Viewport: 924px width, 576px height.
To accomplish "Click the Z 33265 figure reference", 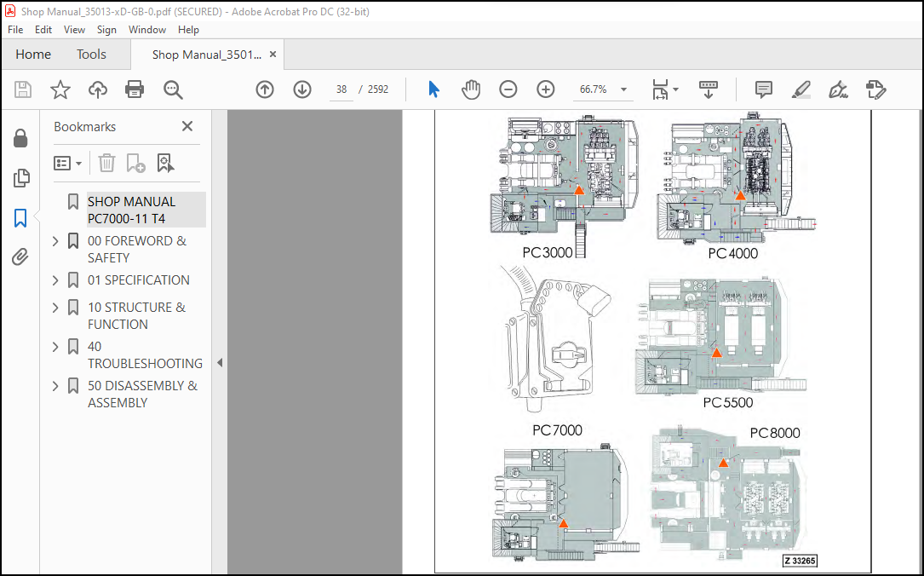I will point(801,561).
